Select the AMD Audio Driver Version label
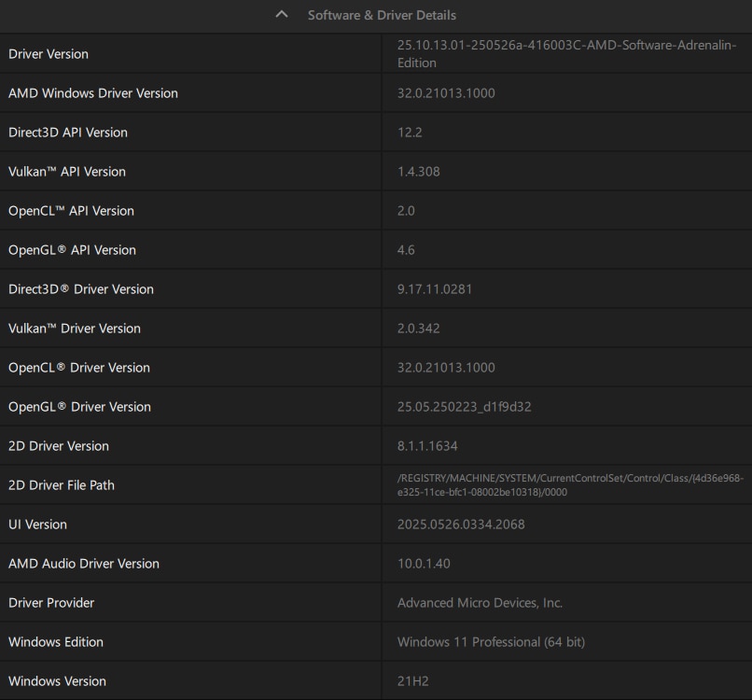This screenshot has width=752, height=700. click(x=84, y=564)
